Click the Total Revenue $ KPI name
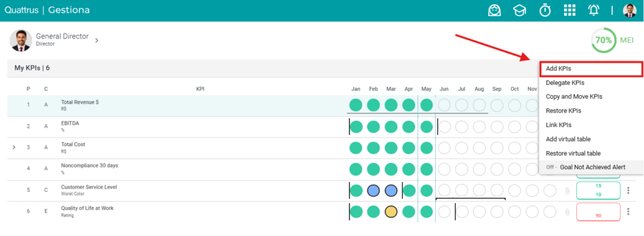Viewport: 644px width, 236px height. pyautogui.click(x=80, y=103)
